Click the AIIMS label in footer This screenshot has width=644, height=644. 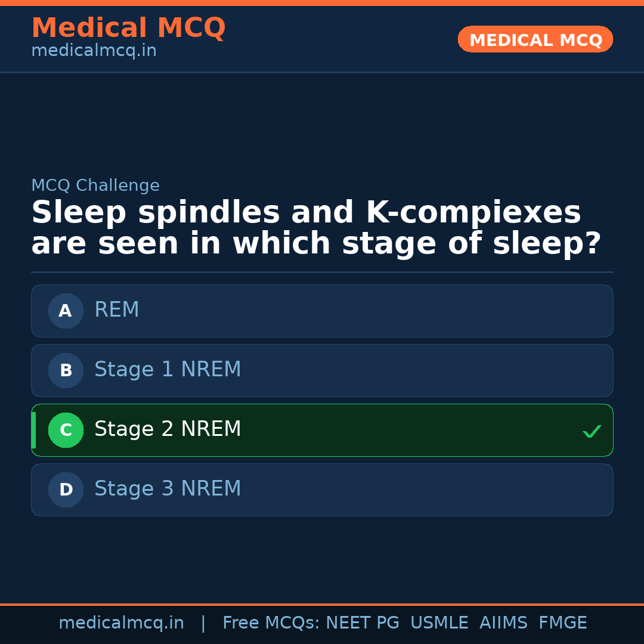tap(503, 623)
